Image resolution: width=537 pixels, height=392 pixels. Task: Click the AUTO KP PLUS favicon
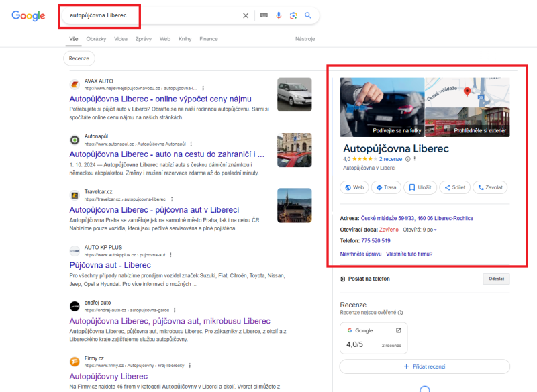[x=75, y=251]
